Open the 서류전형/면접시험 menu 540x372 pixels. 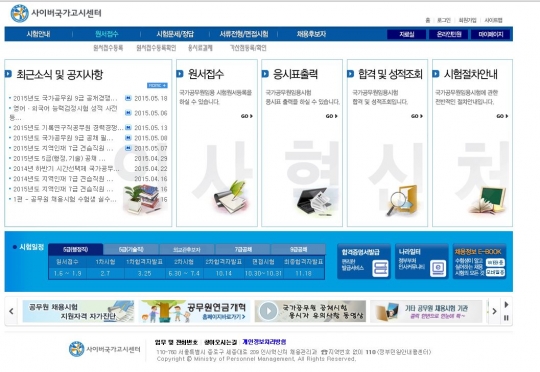click(x=244, y=34)
